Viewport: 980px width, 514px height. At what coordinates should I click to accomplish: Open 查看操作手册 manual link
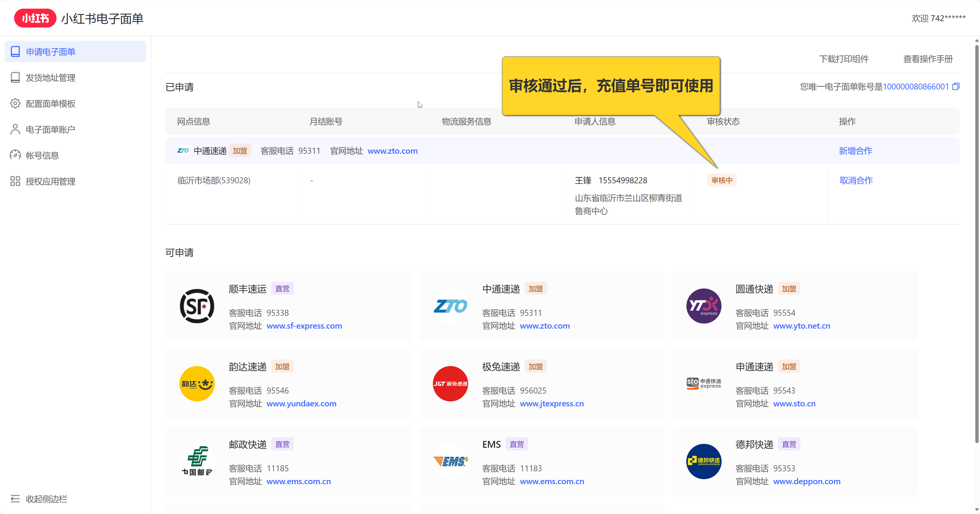pyautogui.click(x=927, y=59)
